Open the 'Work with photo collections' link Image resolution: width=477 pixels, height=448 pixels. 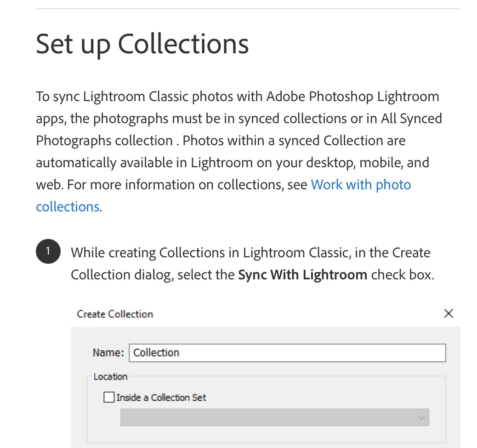[x=361, y=185]
